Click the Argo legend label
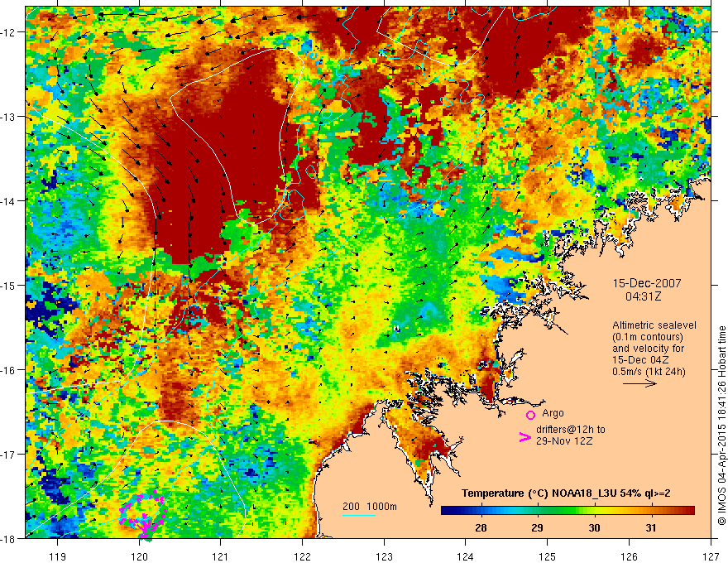 click(x=553, y=413)
